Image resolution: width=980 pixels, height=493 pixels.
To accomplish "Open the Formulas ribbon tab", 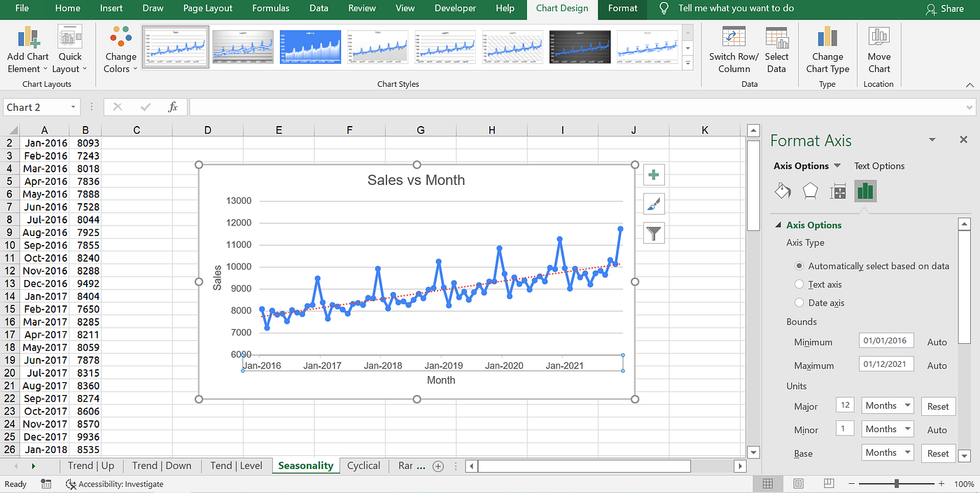I will click(x=271, y=8).
